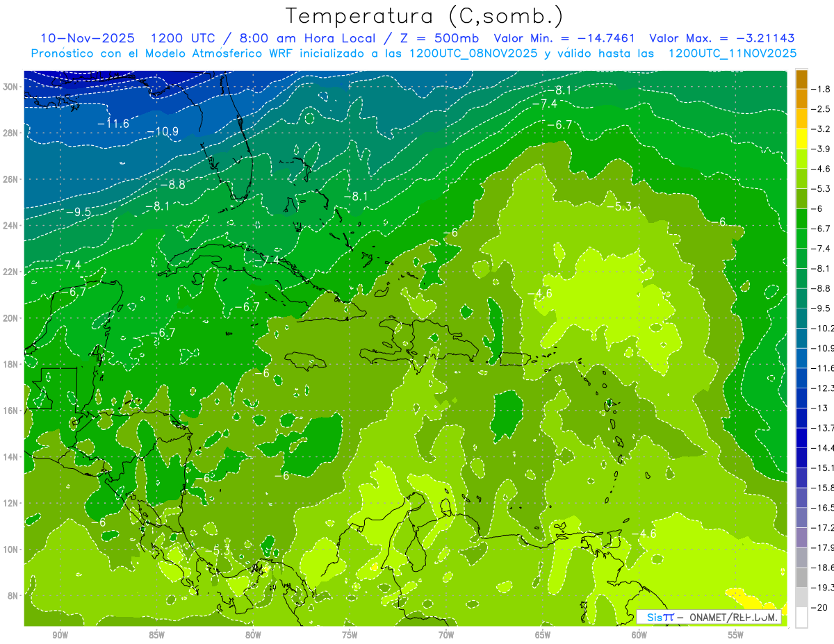This screenshot has height=644, width=834.
Task: Select the -20 colorbar scale label
Action: pos(819,607)
